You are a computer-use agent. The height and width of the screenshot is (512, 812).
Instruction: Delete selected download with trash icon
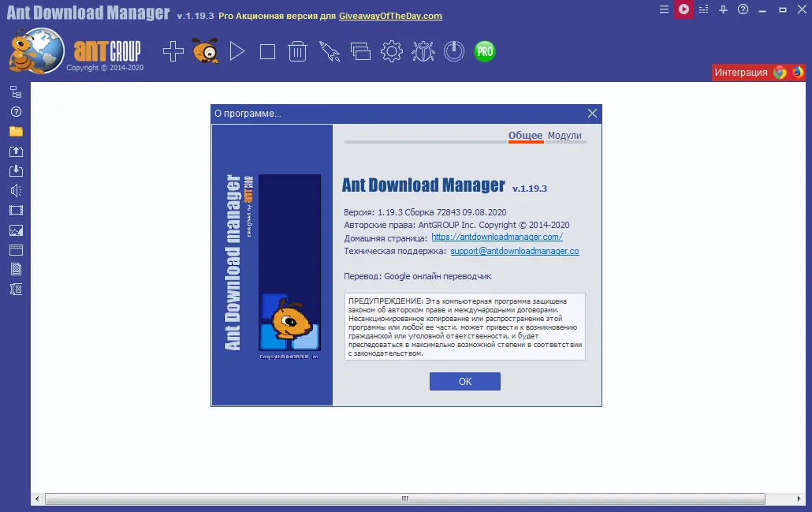tap(298, 51)
